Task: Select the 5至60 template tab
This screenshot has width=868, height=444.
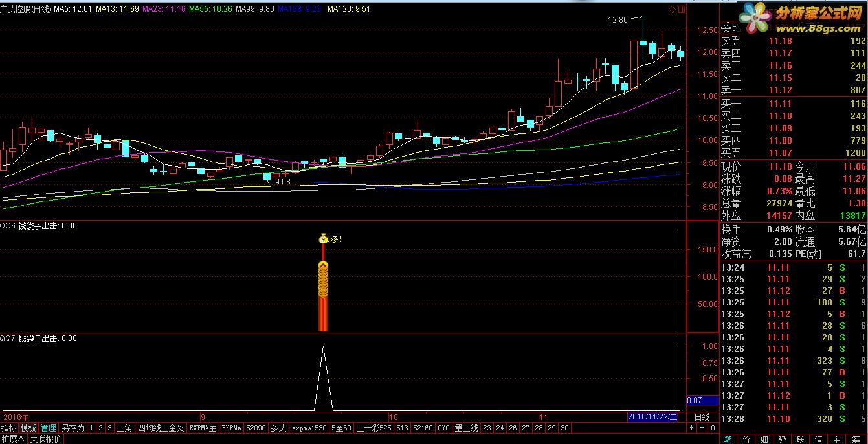Action: (x=341, y=428)
